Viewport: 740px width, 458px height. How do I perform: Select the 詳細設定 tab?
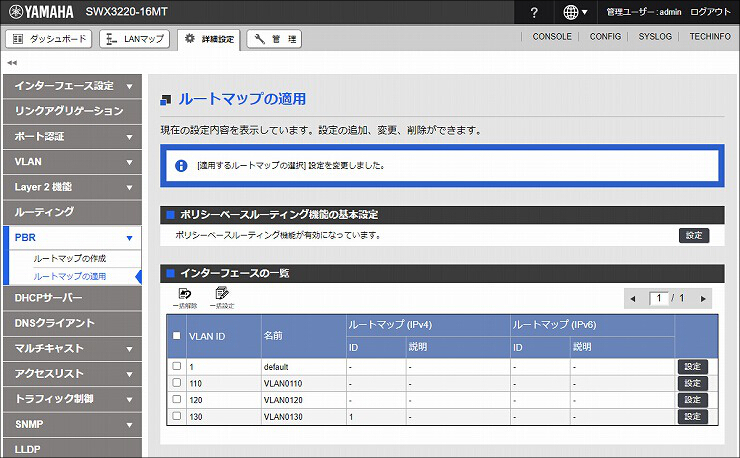click(x=209, y=39)
